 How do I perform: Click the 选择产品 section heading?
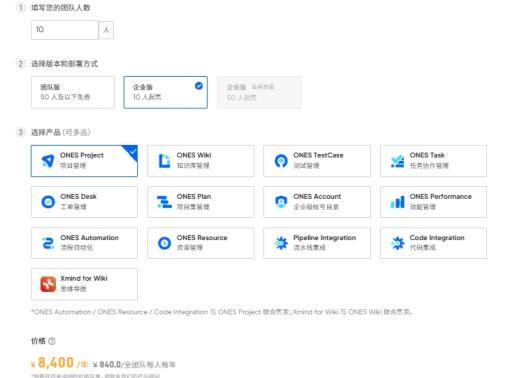pos(61,132)
